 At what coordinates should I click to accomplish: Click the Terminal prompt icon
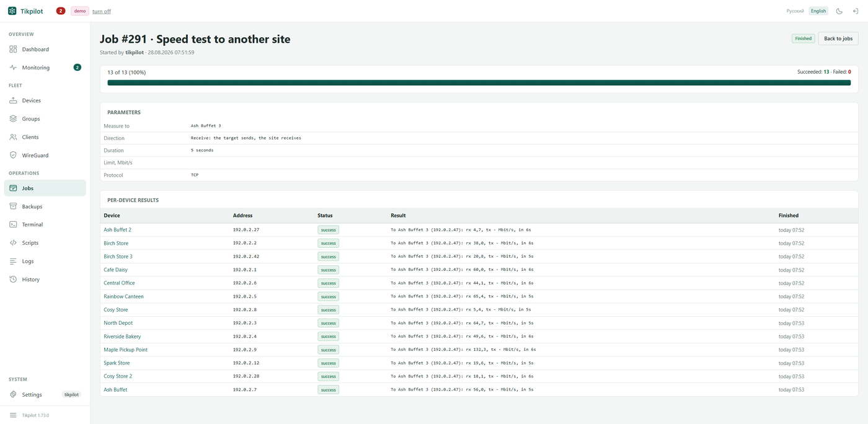click(x=13, y=224)
